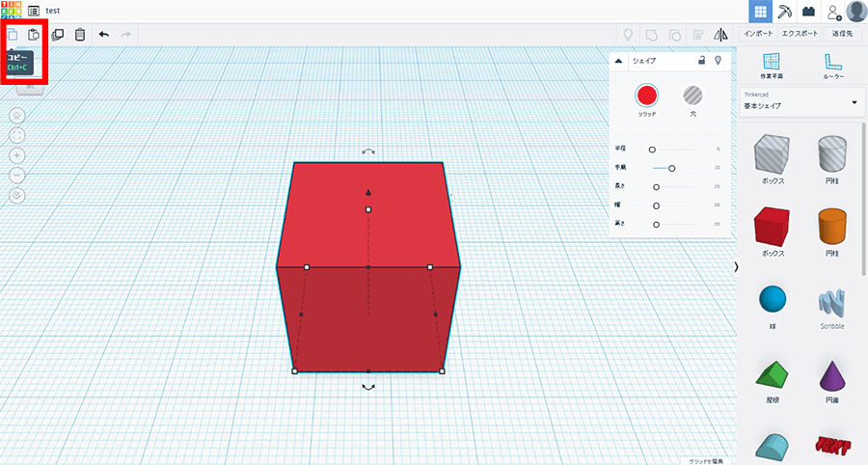This screenshot has width=868, height=465.
Task: Pick the striped hole ボックス shape
Action: (773, 154)
